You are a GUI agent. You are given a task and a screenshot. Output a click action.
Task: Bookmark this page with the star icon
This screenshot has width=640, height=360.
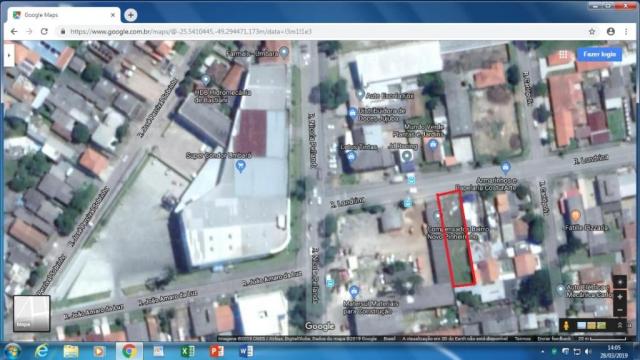[x=592, y=31]
